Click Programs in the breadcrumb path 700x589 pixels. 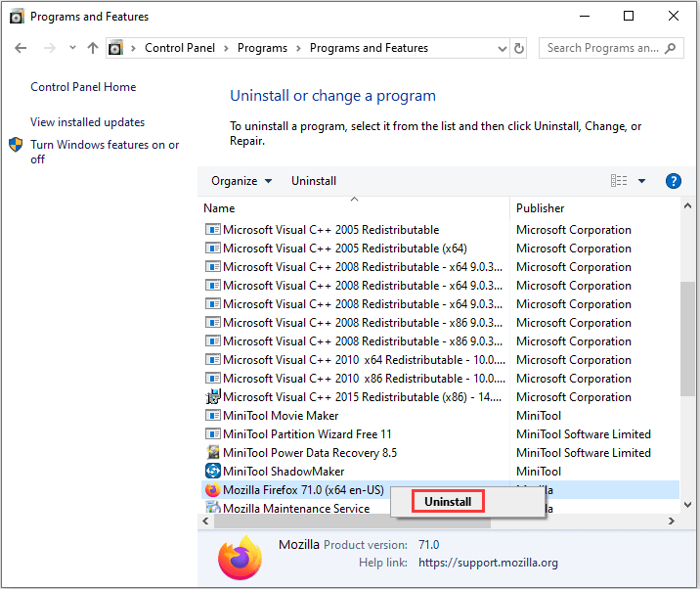262,48
